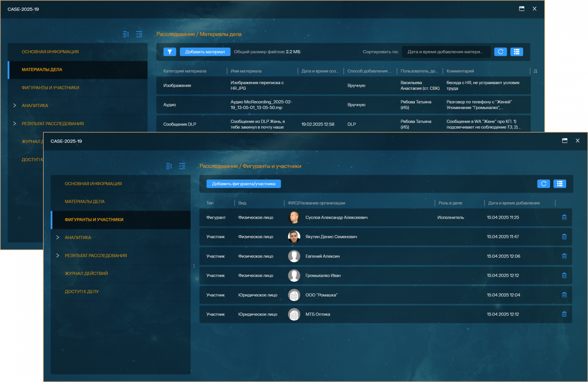Click Добавить фигуранта/участника button
This screenshot has height=382, width=588.
coord(243,184)
